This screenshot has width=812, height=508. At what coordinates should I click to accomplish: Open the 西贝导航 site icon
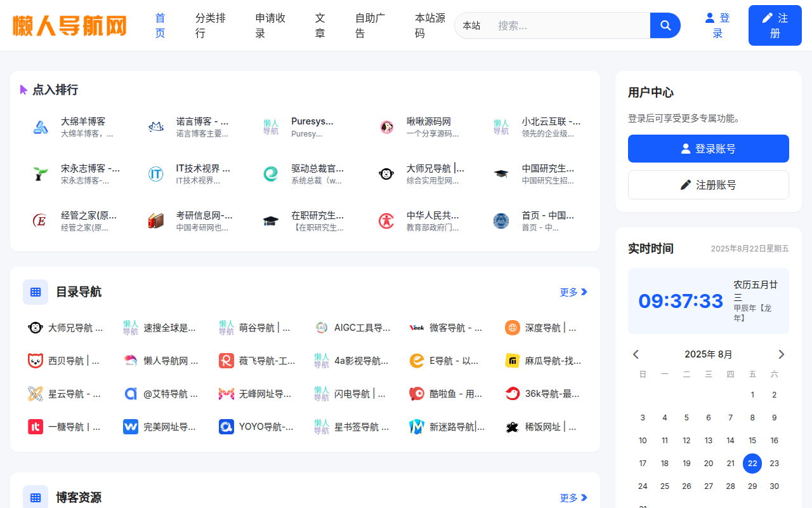coord(36,361)
